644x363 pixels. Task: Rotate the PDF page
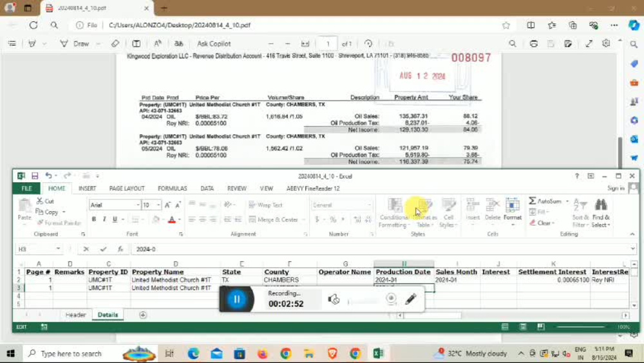tap(368, 44)
